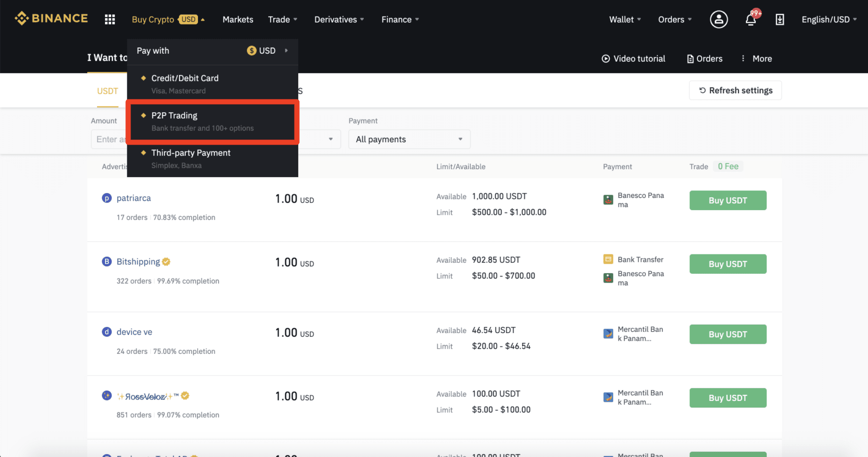Click the download app icon

pyautogui.click(x=780, y=19)
